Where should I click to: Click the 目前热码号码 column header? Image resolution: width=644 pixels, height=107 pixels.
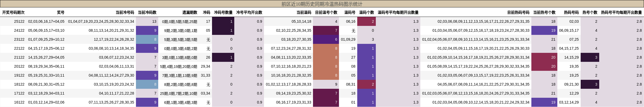click(x=518, y=12)
